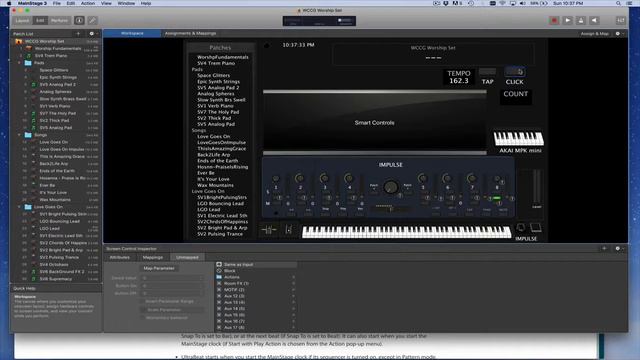Open the File menu
The width and height of the screenshot is (640, 360).
click(57, 3)
